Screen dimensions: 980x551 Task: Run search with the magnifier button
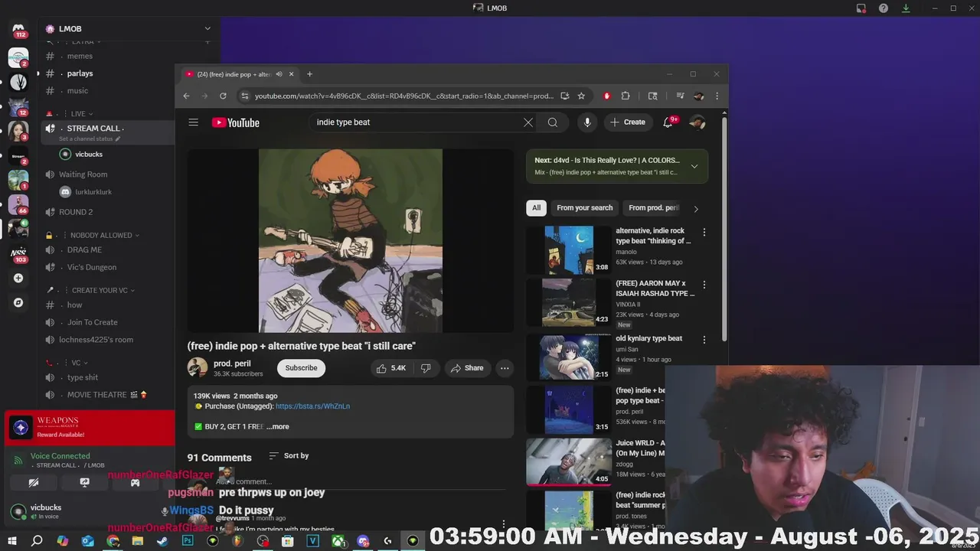pos(552,122)
